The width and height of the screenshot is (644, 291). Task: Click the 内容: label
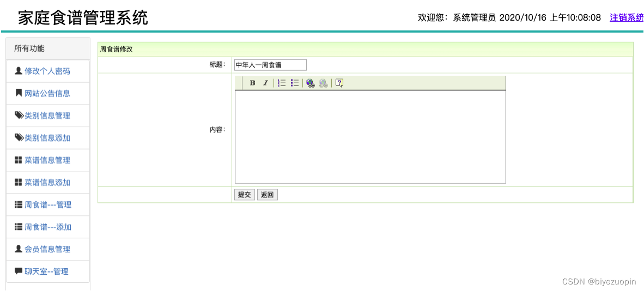217,130
